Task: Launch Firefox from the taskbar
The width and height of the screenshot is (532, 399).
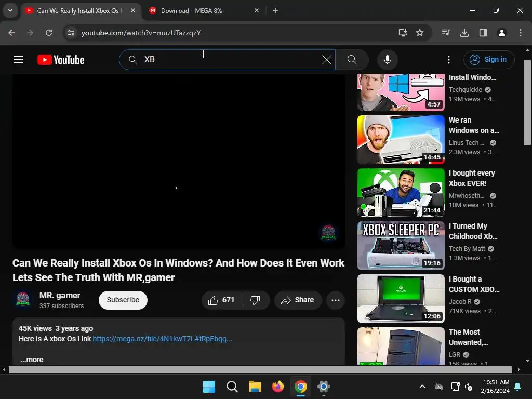Action: (x=278, y=387)
